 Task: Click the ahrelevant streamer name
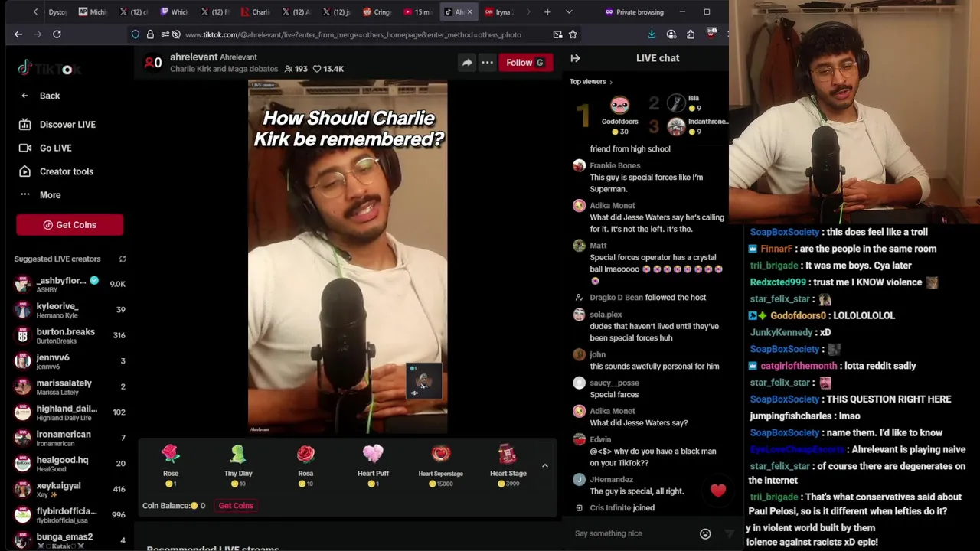(194, 57)
